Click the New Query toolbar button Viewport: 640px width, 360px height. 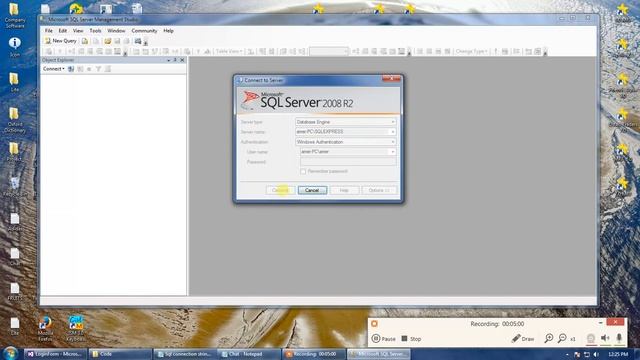tap(60, 41)
